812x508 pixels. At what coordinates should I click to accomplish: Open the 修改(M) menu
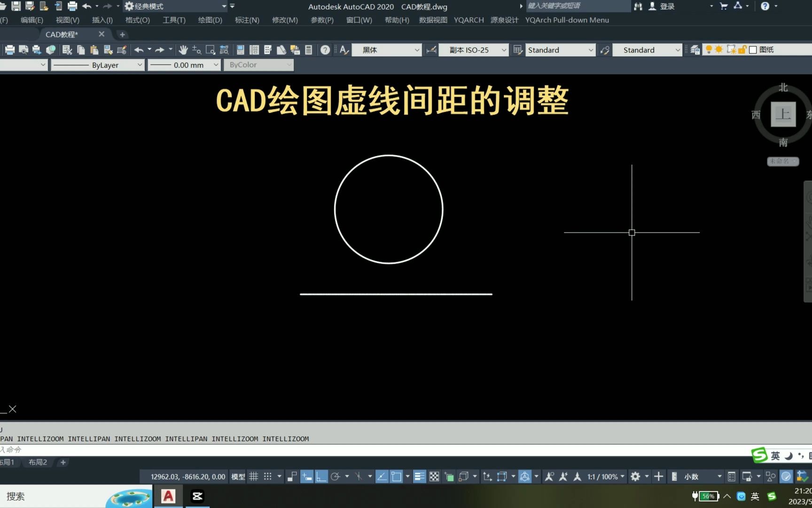(x=285, y=20)
